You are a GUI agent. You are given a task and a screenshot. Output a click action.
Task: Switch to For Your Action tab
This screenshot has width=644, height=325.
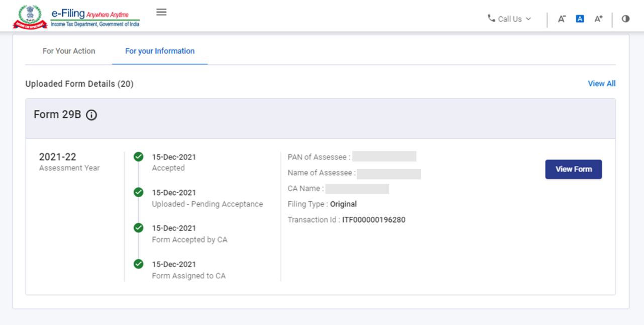pyautogui.click(x=69, y=51)
